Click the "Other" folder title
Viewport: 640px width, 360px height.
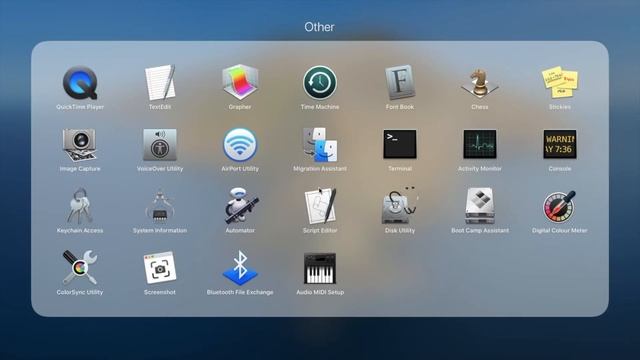319,27
